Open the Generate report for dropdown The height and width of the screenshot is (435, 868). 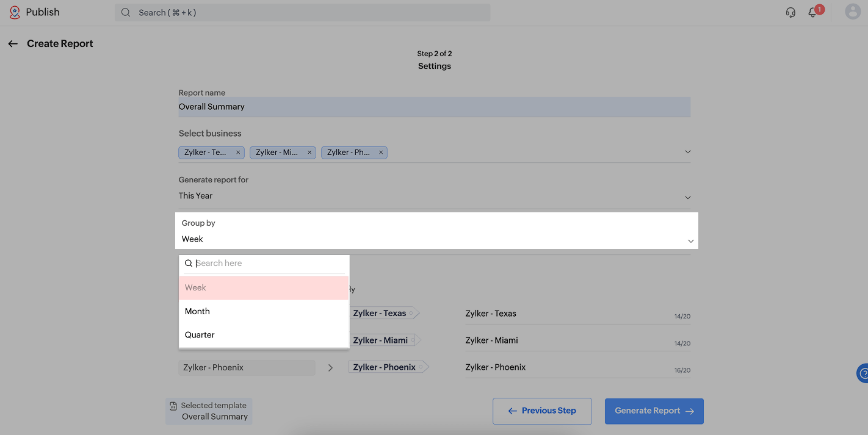pos(688,197)
